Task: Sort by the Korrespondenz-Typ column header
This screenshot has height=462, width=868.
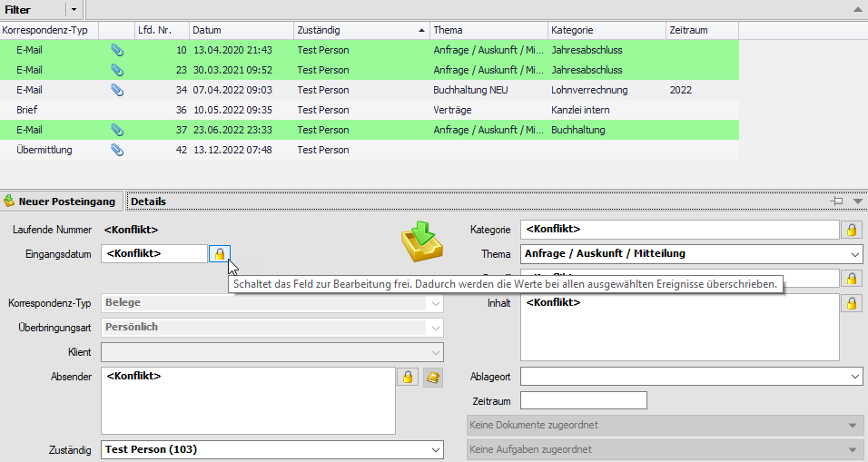Action: tap(49, 31)
